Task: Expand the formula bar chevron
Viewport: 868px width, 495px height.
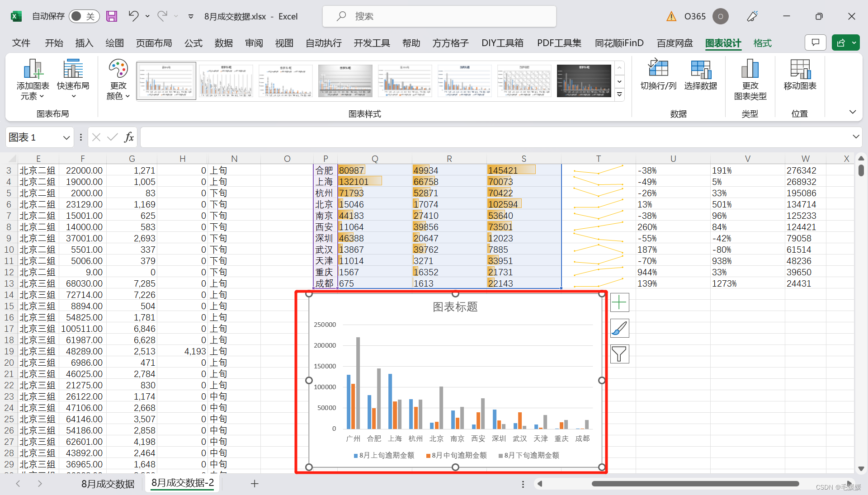Action: pyautogui.click(x=856, y=137)
